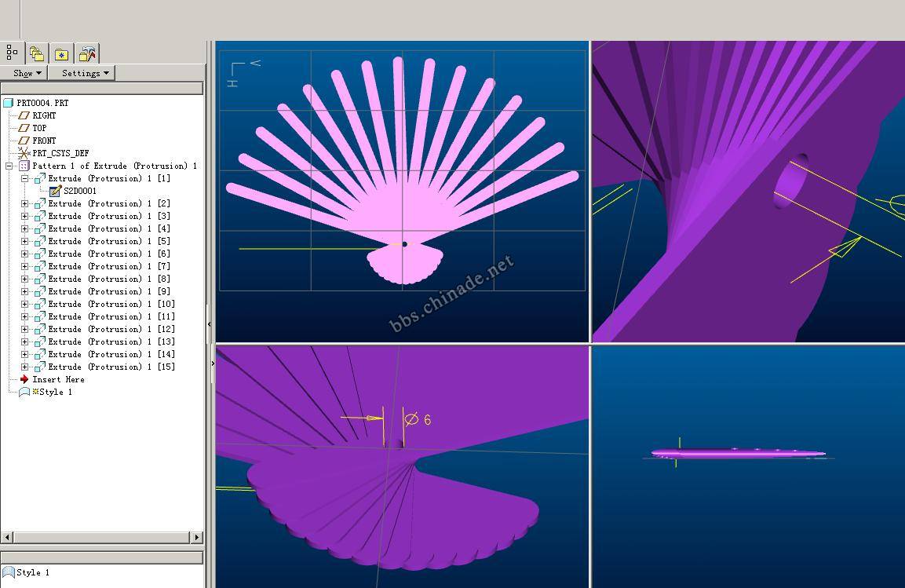Select the PRT0004.PRT part icon
The height and width of the screenshot is (588, 905).
[x=8, y=103]
